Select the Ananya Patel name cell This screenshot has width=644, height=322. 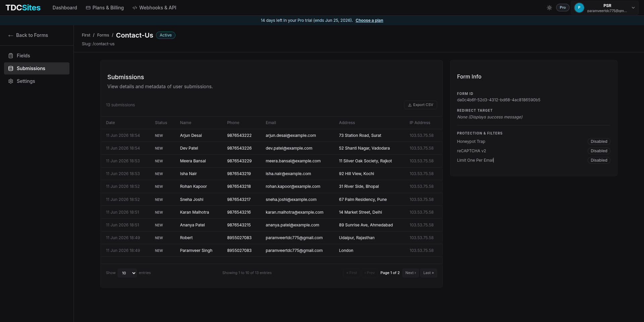(192, 225)
